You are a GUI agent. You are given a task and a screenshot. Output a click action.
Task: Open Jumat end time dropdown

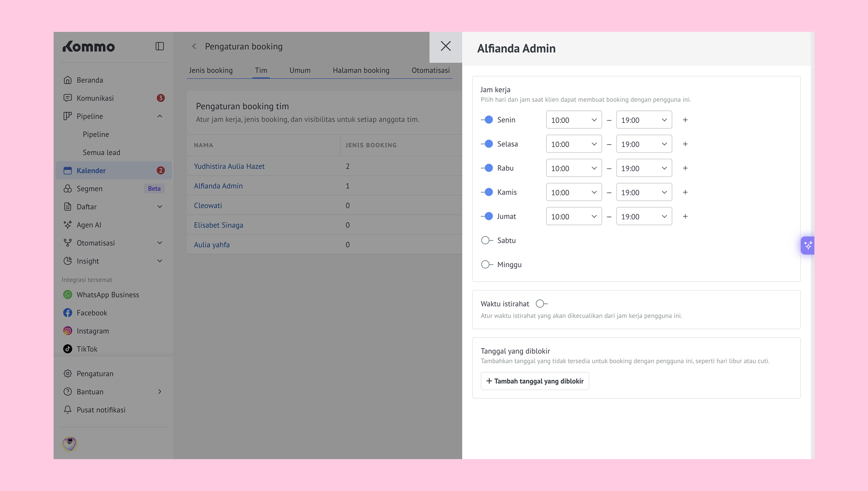click(x=644, y=216)
